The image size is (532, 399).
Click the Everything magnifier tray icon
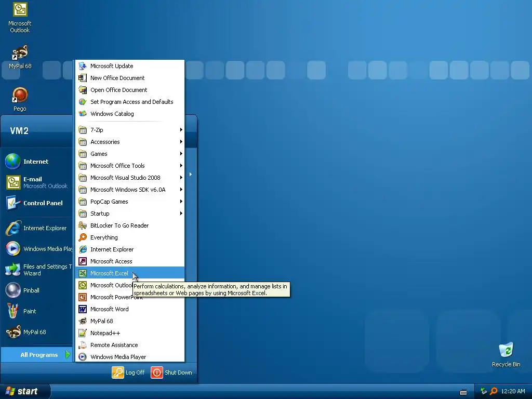pyautogui.click(x=494, y=391)
